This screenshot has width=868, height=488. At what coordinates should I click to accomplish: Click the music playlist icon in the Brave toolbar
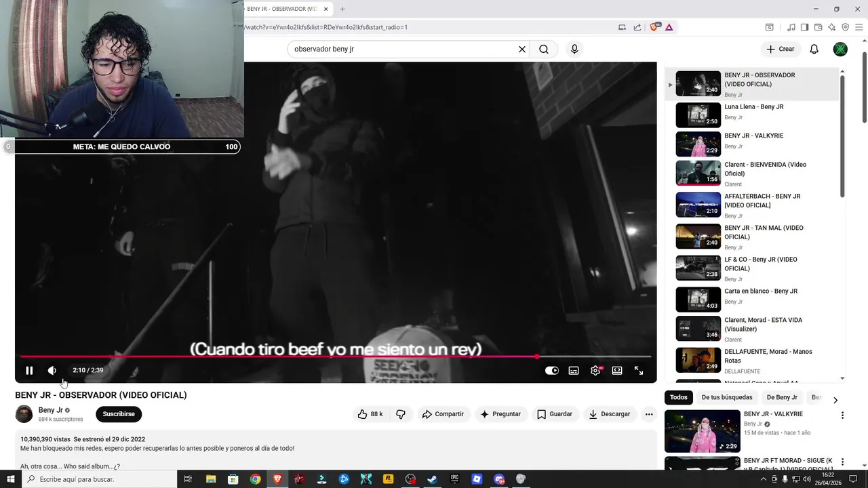[x=791, y=27]
